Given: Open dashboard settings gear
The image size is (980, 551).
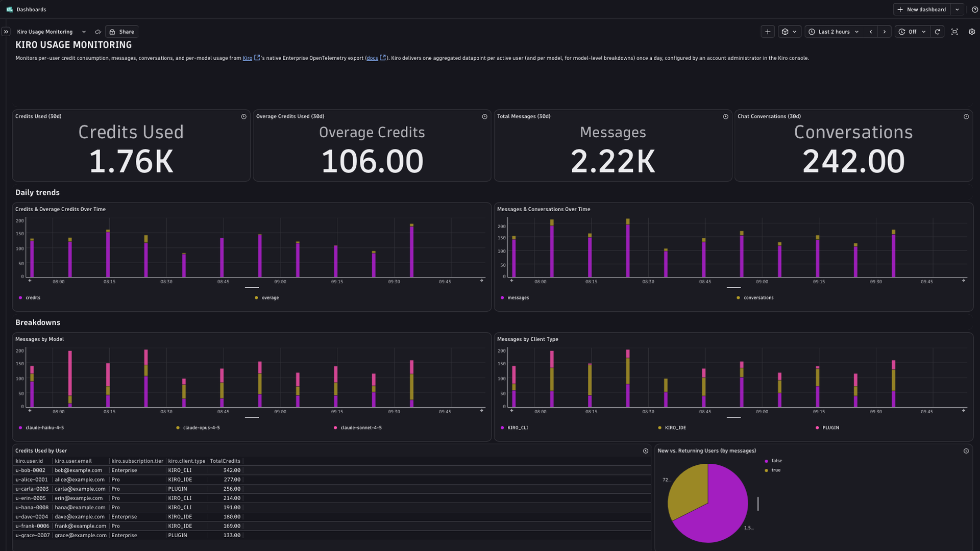Looking at the screenshot, I should click(972, 32).
